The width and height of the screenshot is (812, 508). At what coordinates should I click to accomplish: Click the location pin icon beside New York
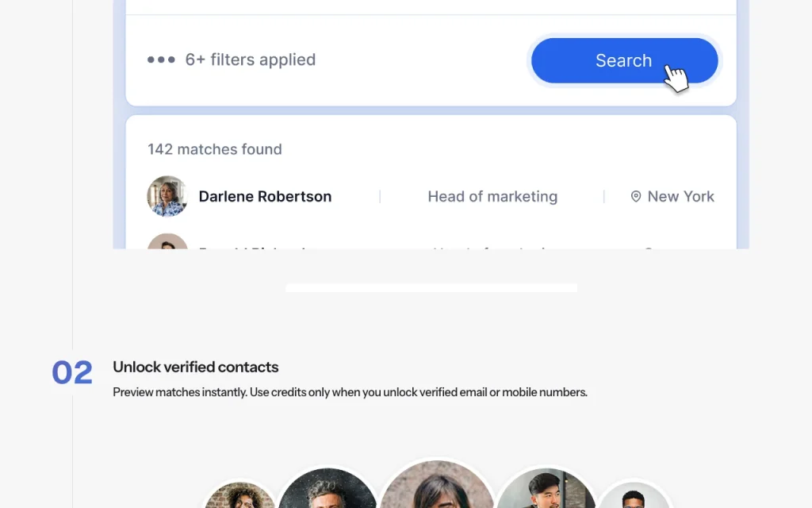636,197
